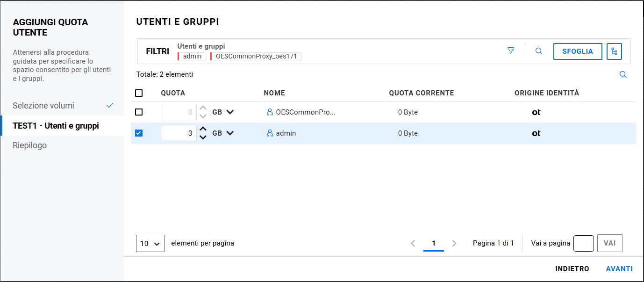Click the filter funnel icon
This screenshot has width=644, height=282.
point(510,51)
